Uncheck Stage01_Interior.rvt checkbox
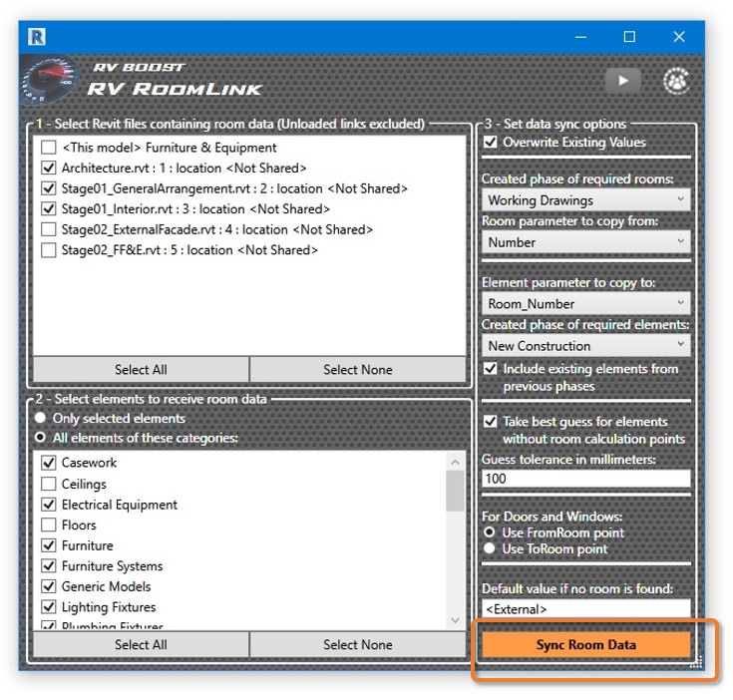This screenshot has width=733, height=700. [49, 208]
